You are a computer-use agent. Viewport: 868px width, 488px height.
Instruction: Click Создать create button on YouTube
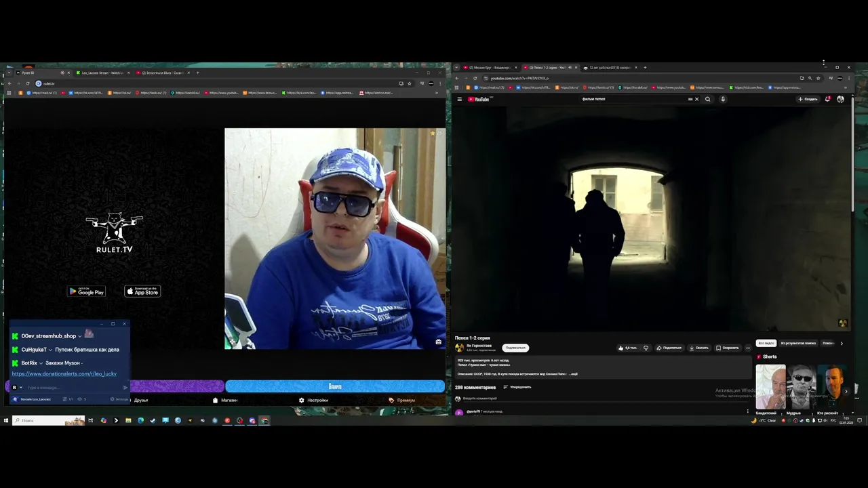[808, 99]
